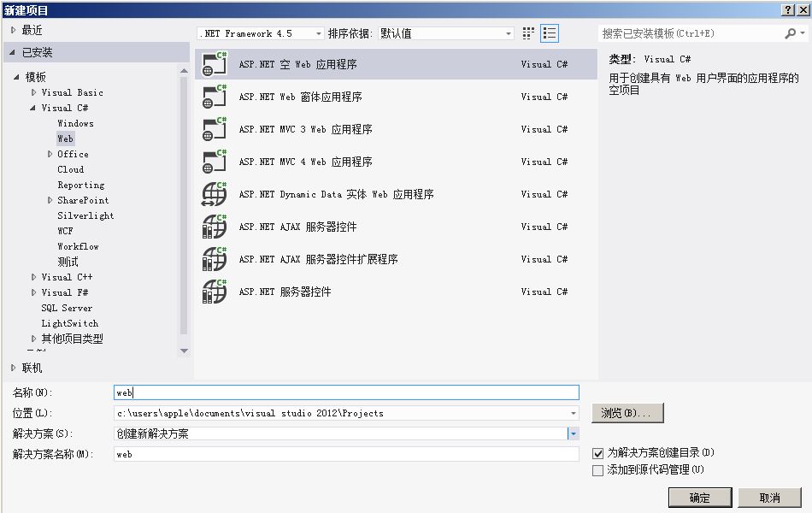Click the 浏览(B)... button
The image size is (812, 513).
point(627,413)
